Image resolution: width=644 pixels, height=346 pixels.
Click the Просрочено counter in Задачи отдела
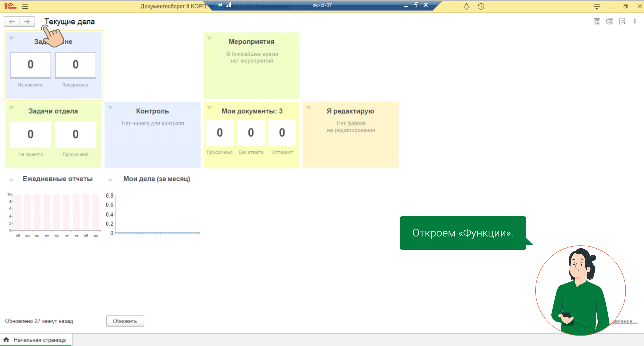75,134
